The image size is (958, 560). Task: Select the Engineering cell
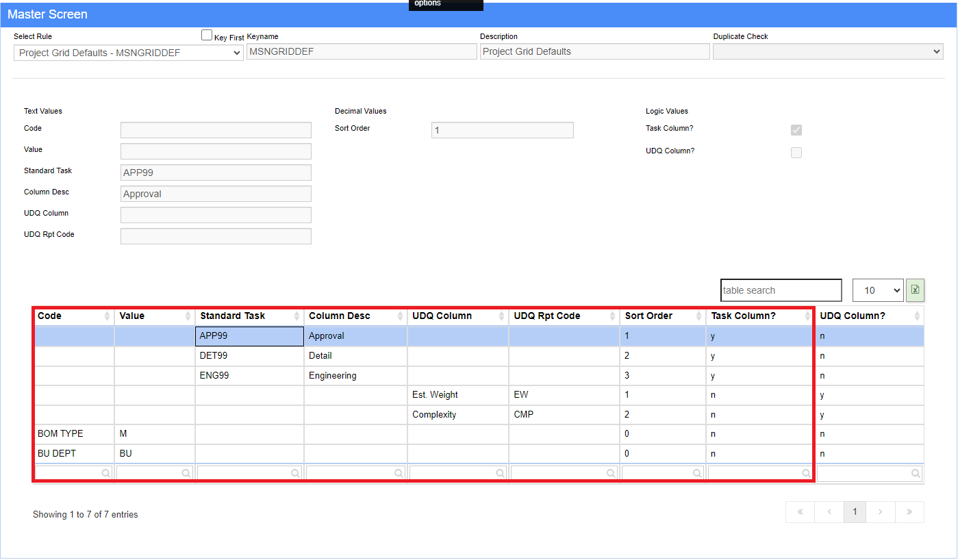(x=355, y=376)
